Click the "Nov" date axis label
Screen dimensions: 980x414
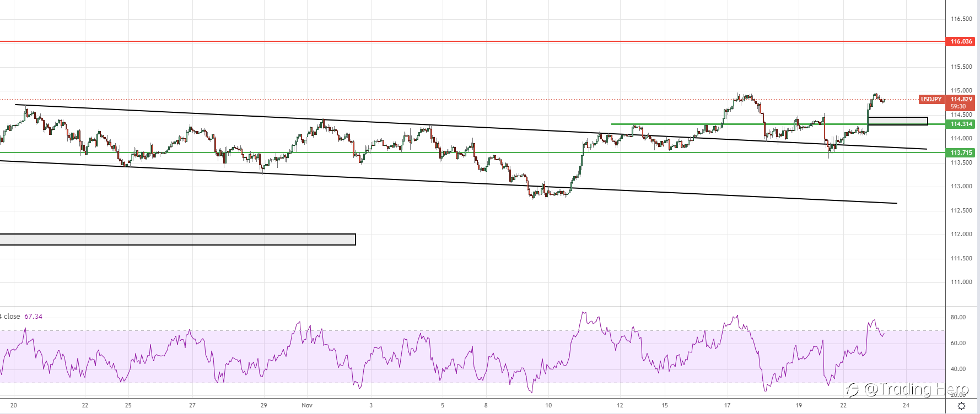tap(307, 405)
